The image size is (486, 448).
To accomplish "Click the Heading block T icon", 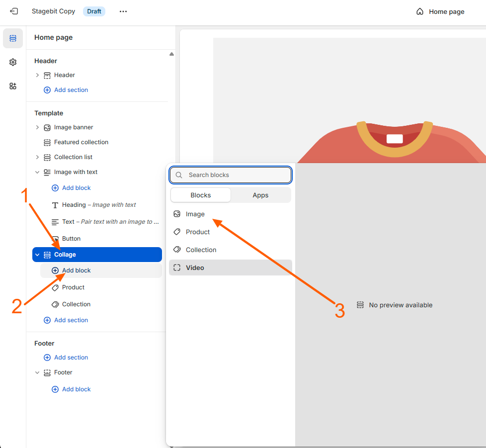I will [55, 205].
